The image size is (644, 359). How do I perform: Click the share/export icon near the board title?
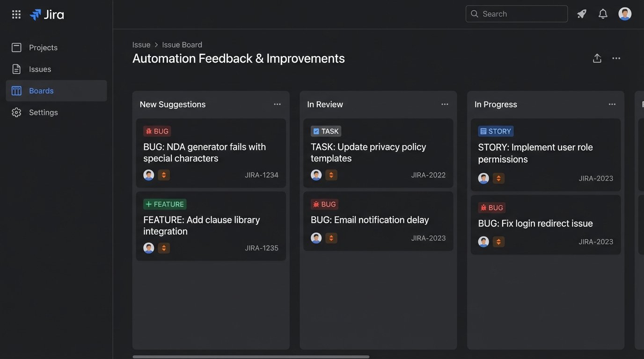pyautogui.click(x=597, y=57)
